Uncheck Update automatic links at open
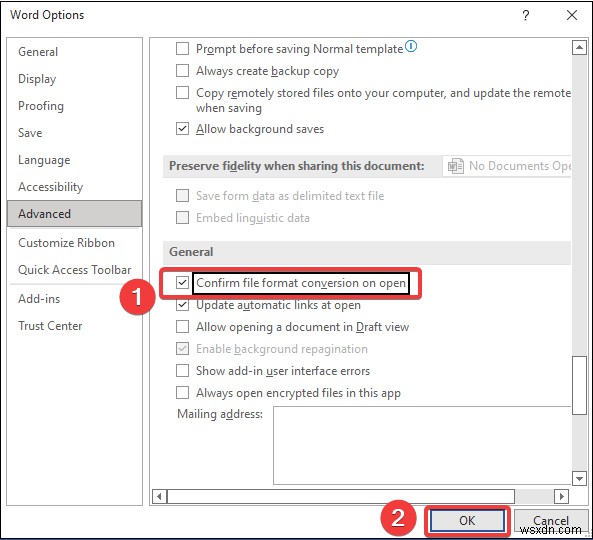 pos(182,305)
